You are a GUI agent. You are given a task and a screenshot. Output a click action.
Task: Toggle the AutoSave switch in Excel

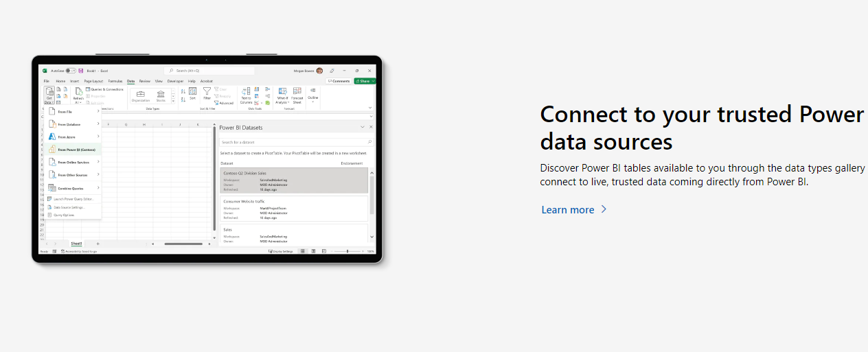coord(70,71)
